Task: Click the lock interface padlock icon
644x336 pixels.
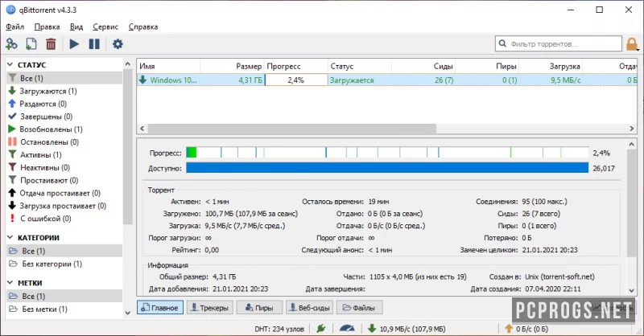Action: (x=632, y=44)
